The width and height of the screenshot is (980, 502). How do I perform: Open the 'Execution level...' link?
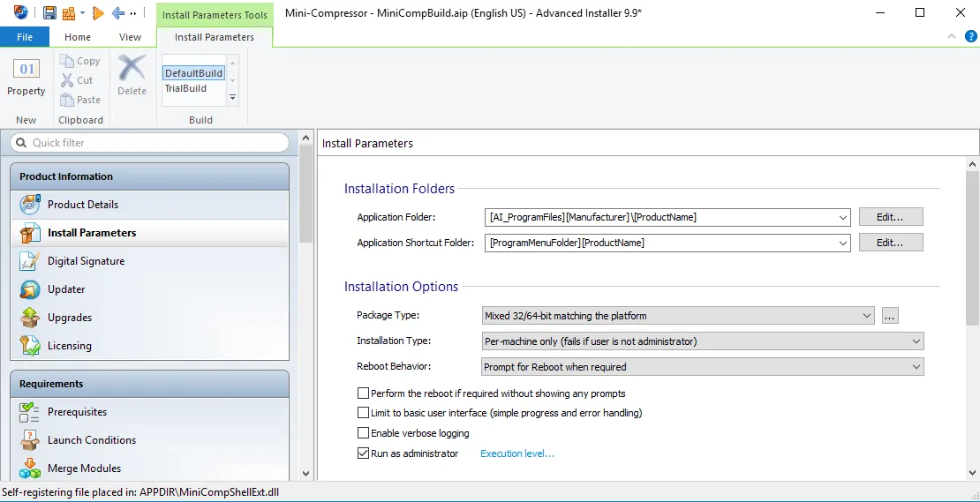(516, 453)
